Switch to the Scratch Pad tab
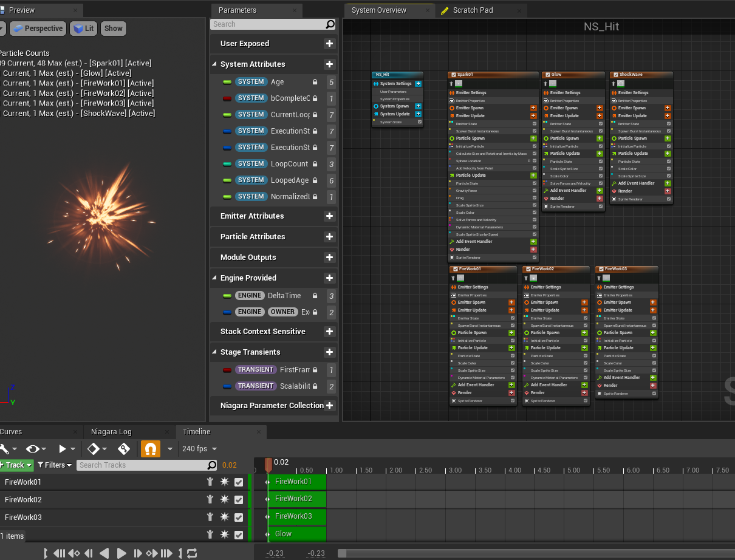This screenshot has width=735, height=560. (473, 10)
